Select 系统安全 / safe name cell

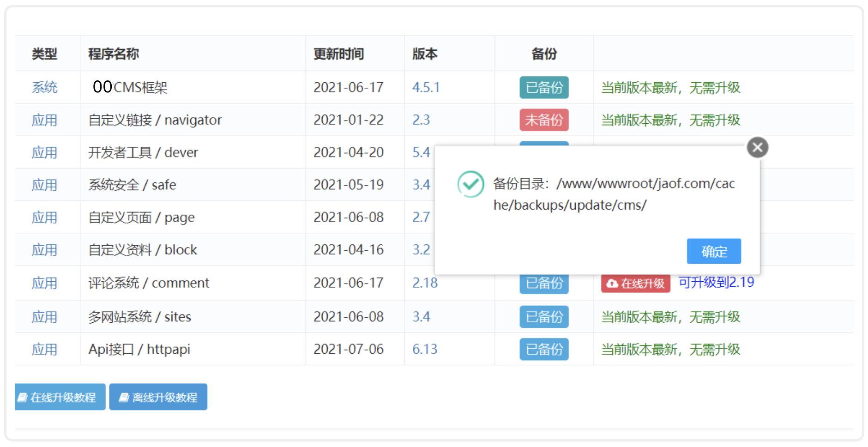point(133,185)
